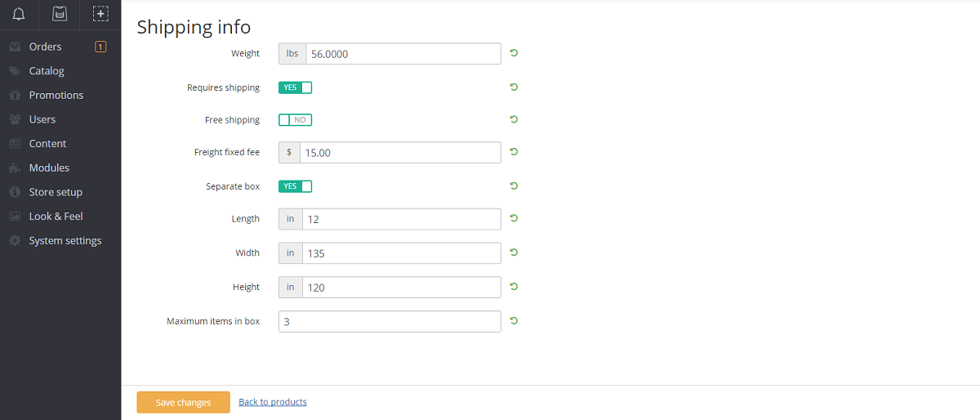
Task: Click the marketplace bag icon in top bar
Action: 59,13
